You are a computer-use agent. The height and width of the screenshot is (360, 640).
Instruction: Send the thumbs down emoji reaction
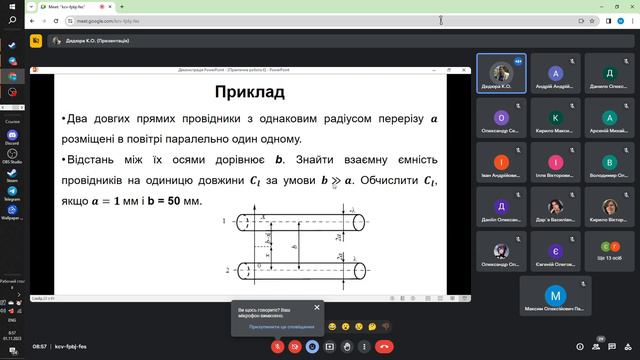pos(386,327)
